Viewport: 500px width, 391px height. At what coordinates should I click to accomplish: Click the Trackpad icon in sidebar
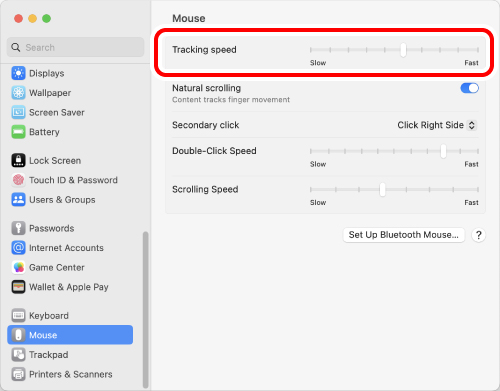pyautogui.click(x=18, y=355)
